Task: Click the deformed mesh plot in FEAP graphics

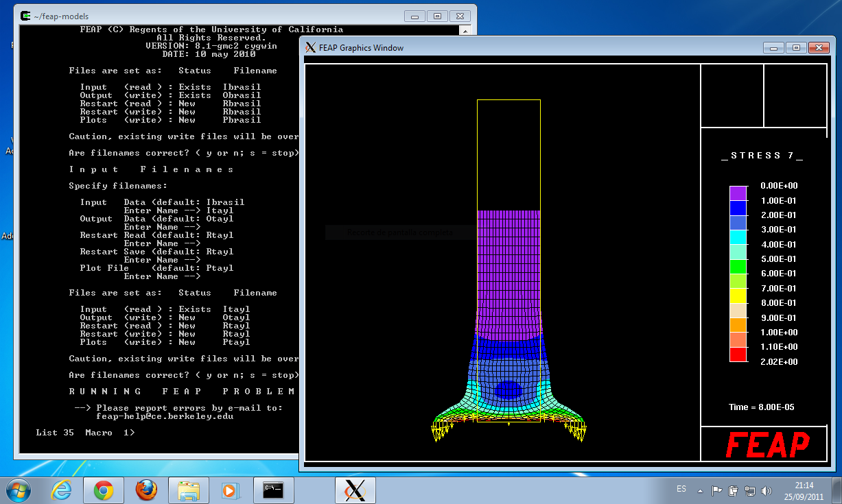Action: pos(508,326)
